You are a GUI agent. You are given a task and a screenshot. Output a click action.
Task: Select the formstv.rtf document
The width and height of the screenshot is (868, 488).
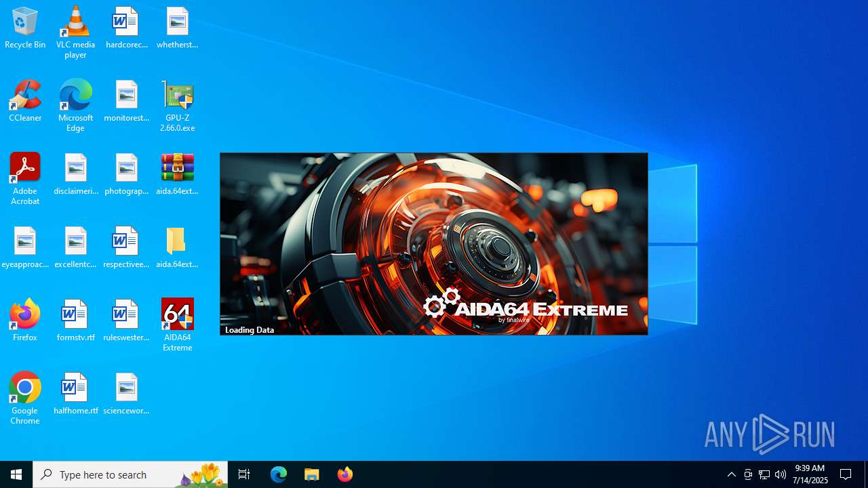pyautogui.click(x=75, y=321)
